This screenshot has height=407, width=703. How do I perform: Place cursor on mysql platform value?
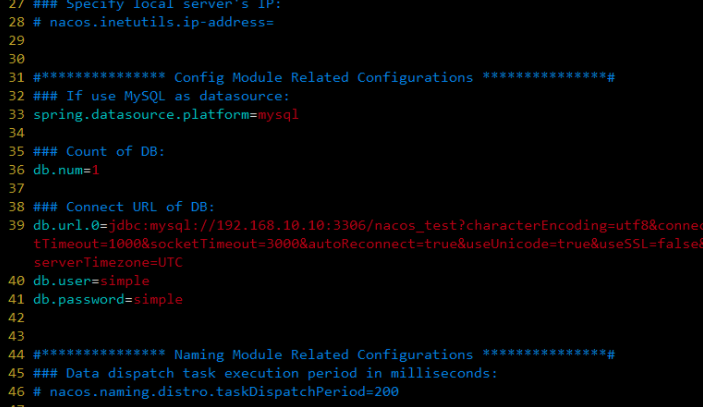(278, 115)
